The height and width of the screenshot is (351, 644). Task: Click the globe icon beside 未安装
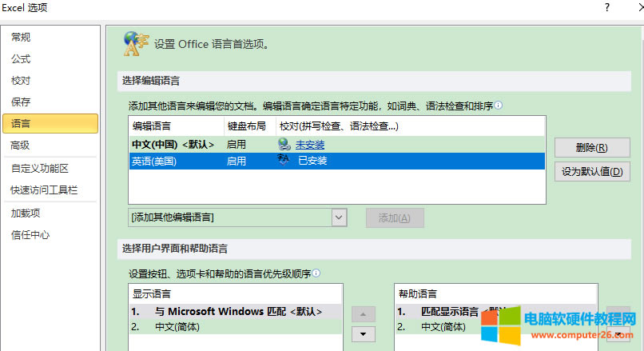[284, 144]
